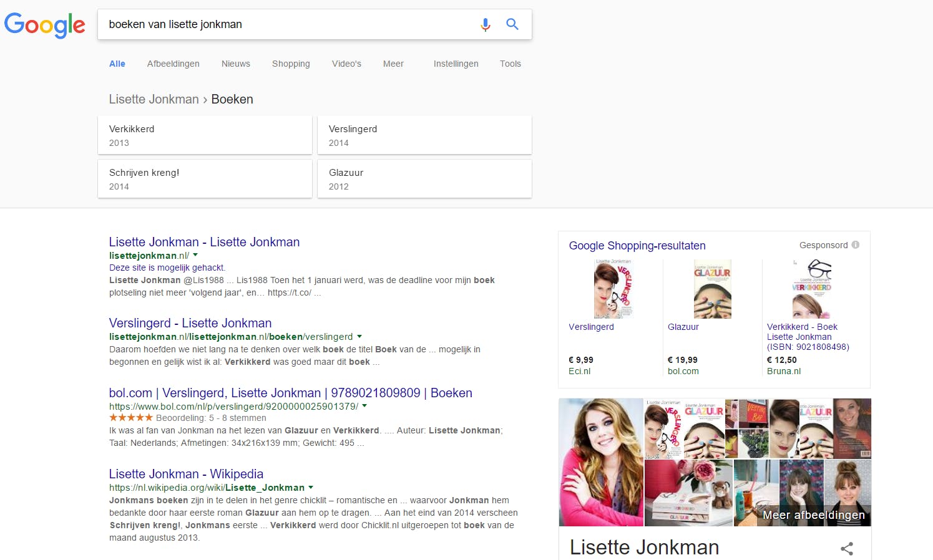The height and width of the screenshot is (560, 933).
Task: Click the bol.com seller link under Glazuur
Action: (x=683, y=371)
